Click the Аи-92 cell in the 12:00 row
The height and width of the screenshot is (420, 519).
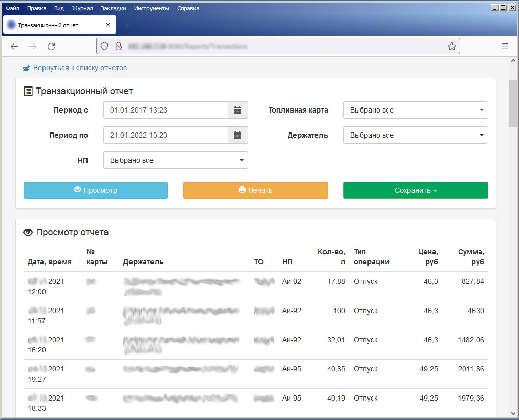click(x=292, y=282)
